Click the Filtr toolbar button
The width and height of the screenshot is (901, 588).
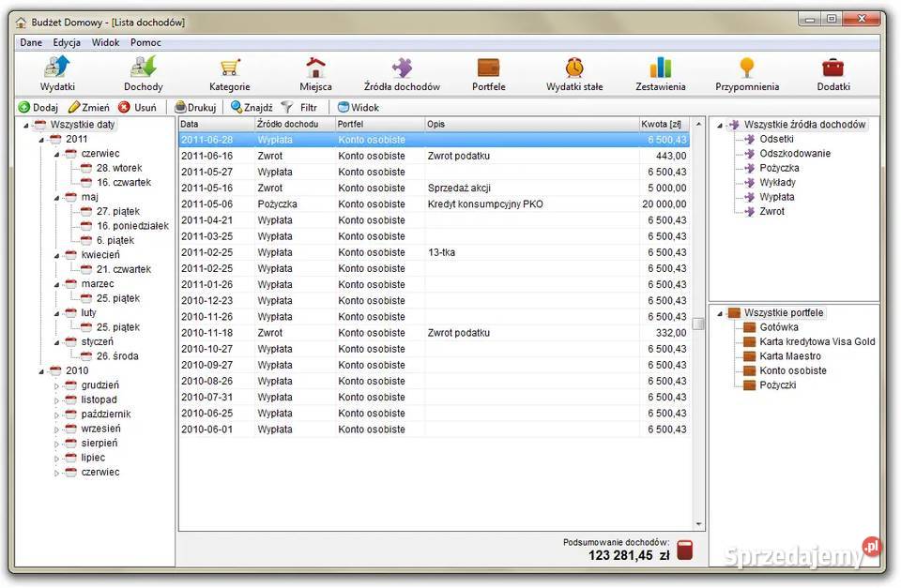pyautogui.click(x=300, y=108)
